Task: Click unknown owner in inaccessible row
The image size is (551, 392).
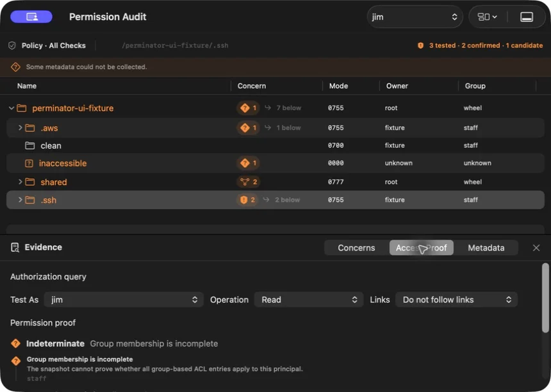Action: click(399, 163)
